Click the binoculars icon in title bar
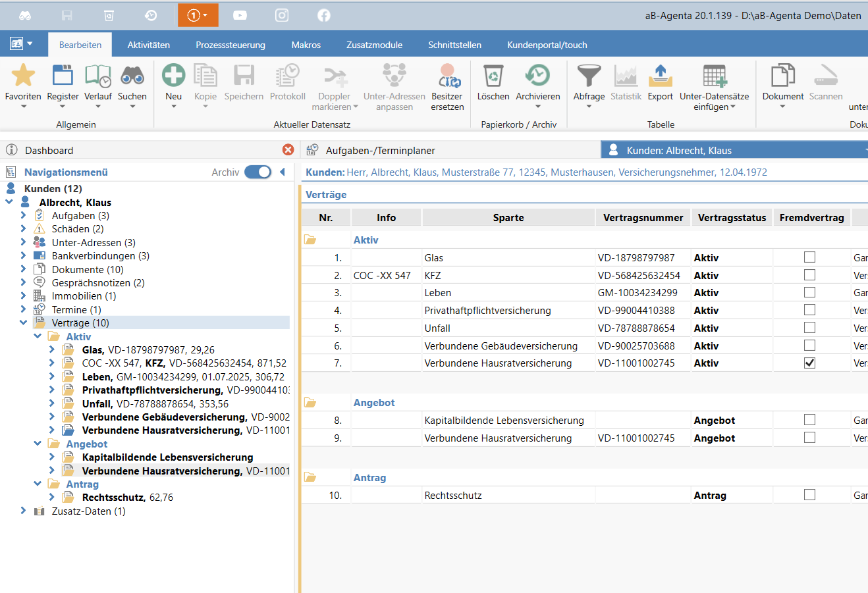 pos(25,15)
